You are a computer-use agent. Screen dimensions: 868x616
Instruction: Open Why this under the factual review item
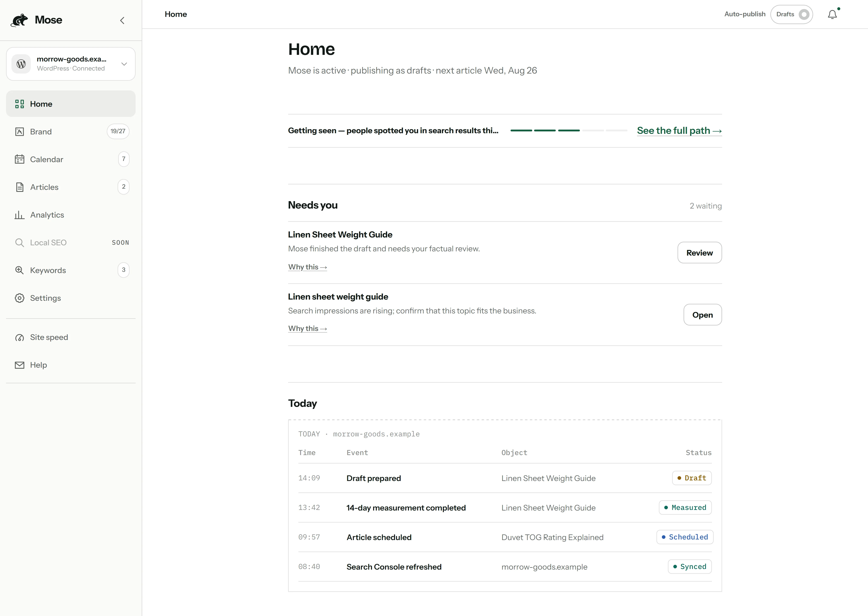click(x=307, y=267)
